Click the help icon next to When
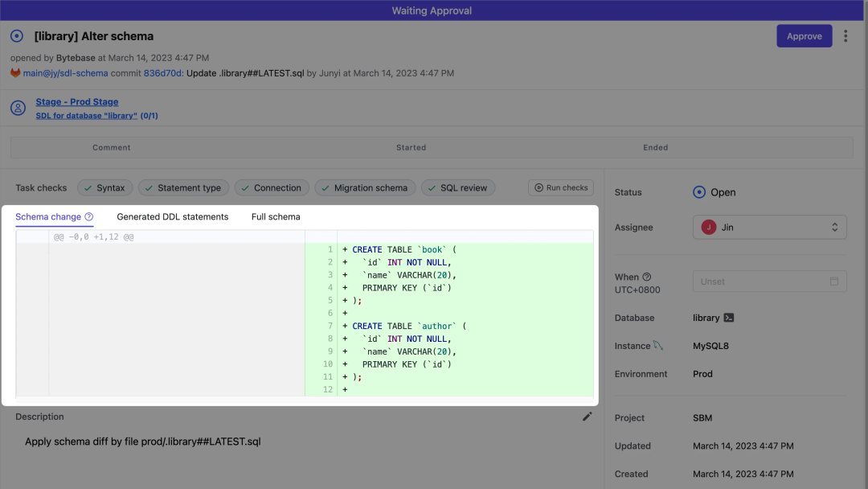The width and height of the screenshot is (868, 489). point(646,277)
